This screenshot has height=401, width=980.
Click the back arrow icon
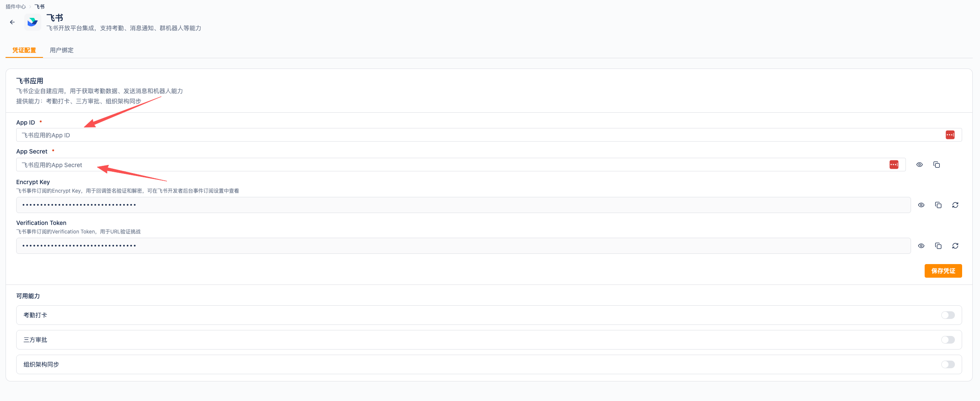(12, 22)
